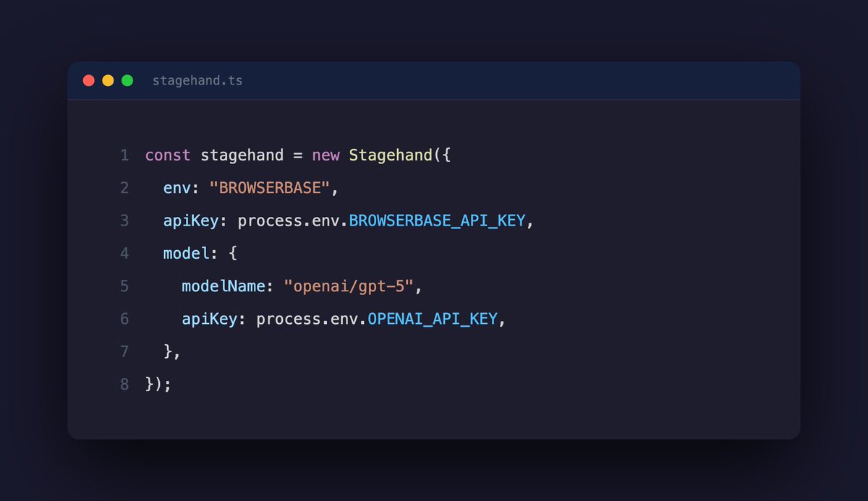Click the "BROWSERBASE" string value
This screenshot has width=868, height=501.
270,188
